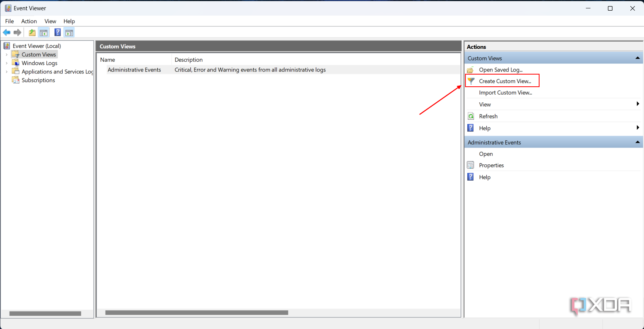
Task: Toggle the Show/Hide Action Pane toolbar icon
Action: tap(69, 32)
